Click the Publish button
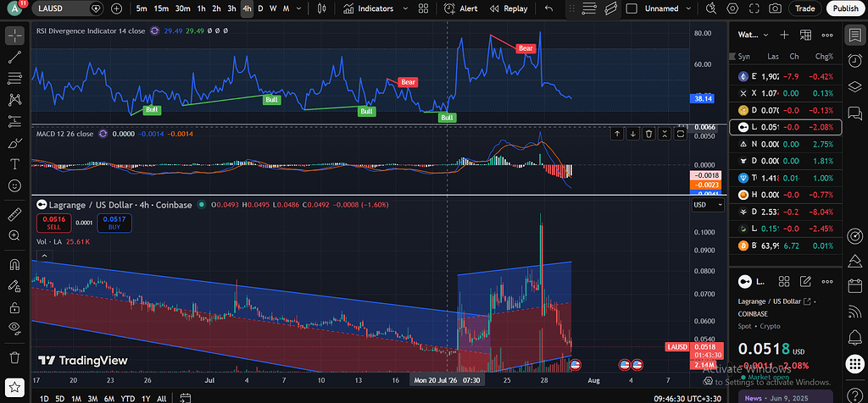The image size is (868, 403). coord(845,8)
